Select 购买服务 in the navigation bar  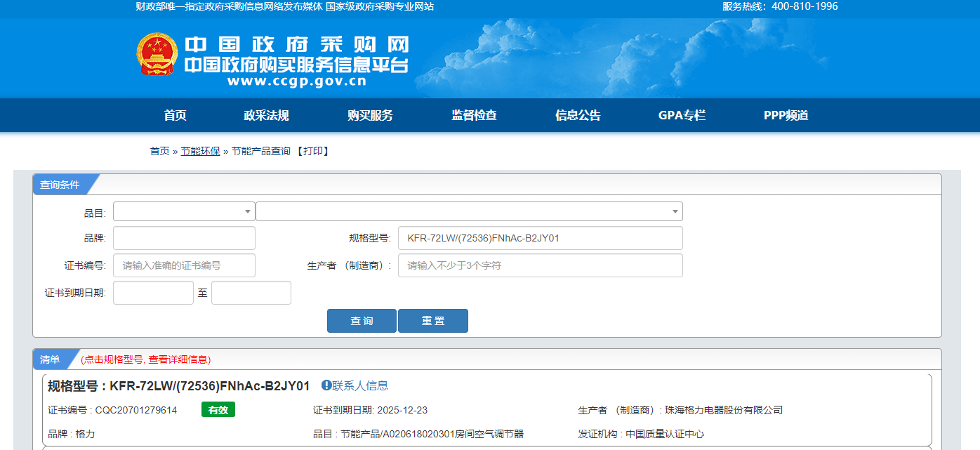coord(370,116)
